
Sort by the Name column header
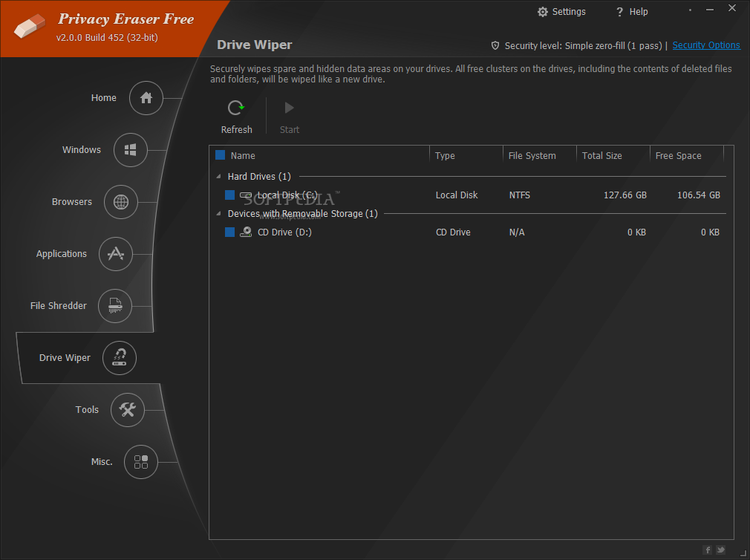[x=243, y=155]
